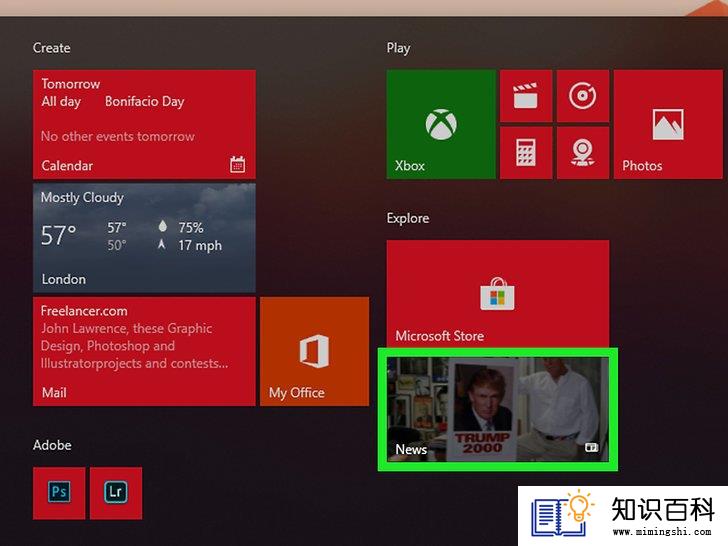Viewport: 728px width, 546px height.
Task: Launch Lightroom from the Lr tile
Action: point(116,493)
